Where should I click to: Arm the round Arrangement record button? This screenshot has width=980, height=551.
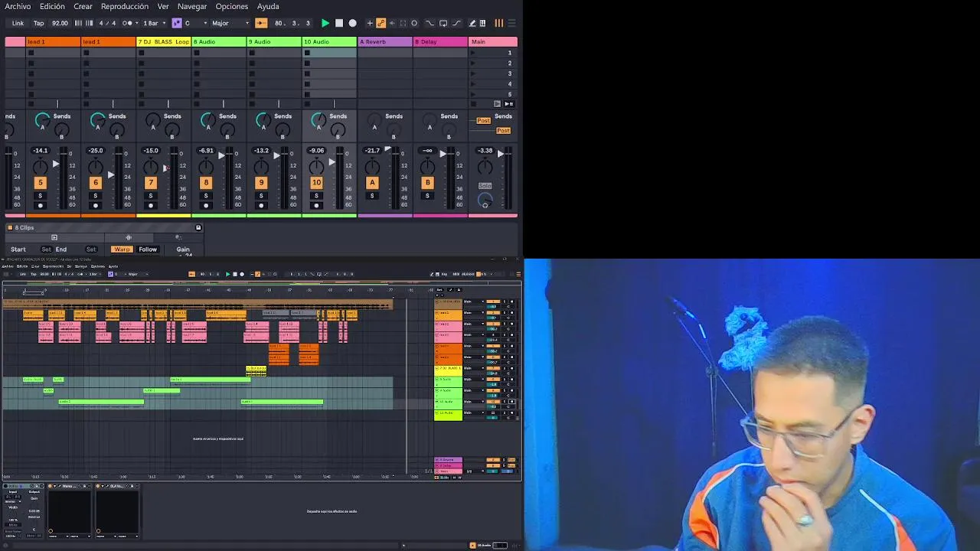pos(353,23)
